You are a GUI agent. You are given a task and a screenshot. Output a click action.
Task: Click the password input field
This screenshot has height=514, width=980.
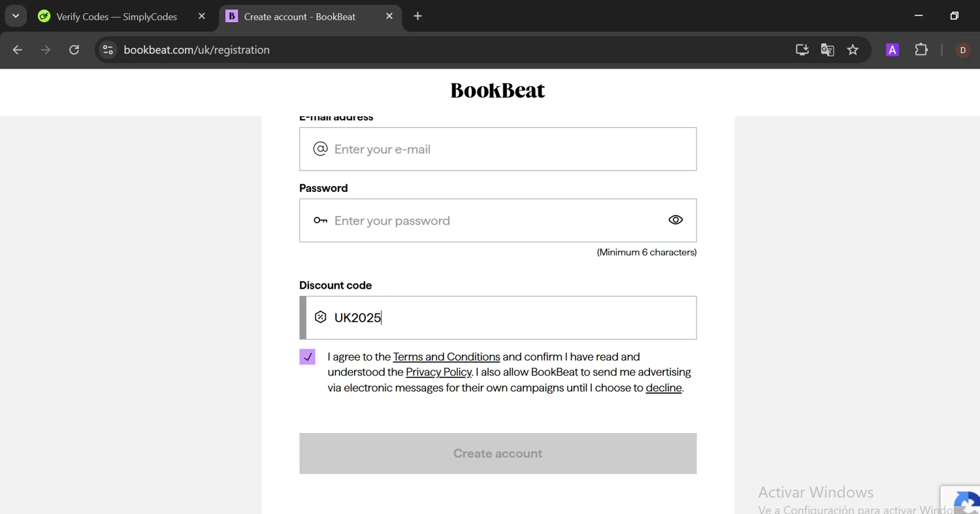pyautogui.click(x=498, y=220)
